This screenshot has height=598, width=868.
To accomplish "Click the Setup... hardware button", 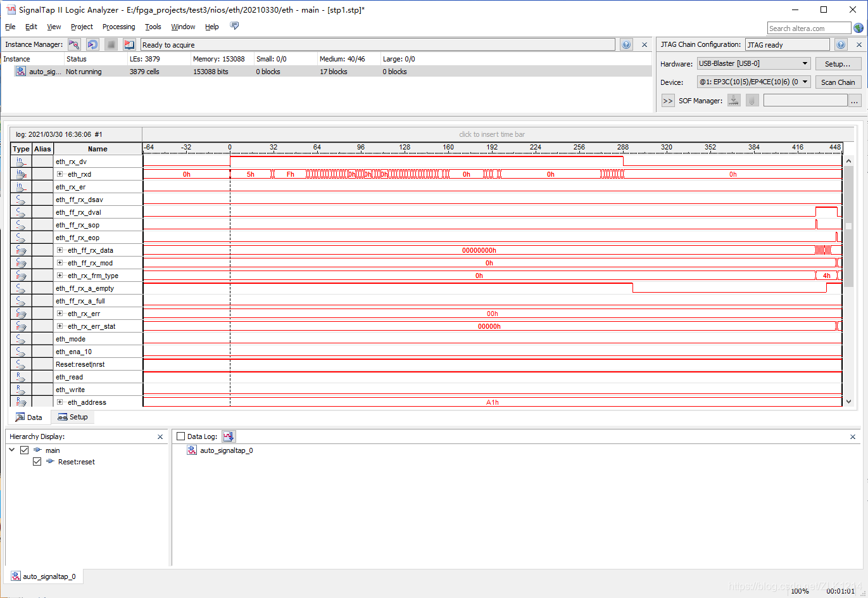I will [838, 64].
